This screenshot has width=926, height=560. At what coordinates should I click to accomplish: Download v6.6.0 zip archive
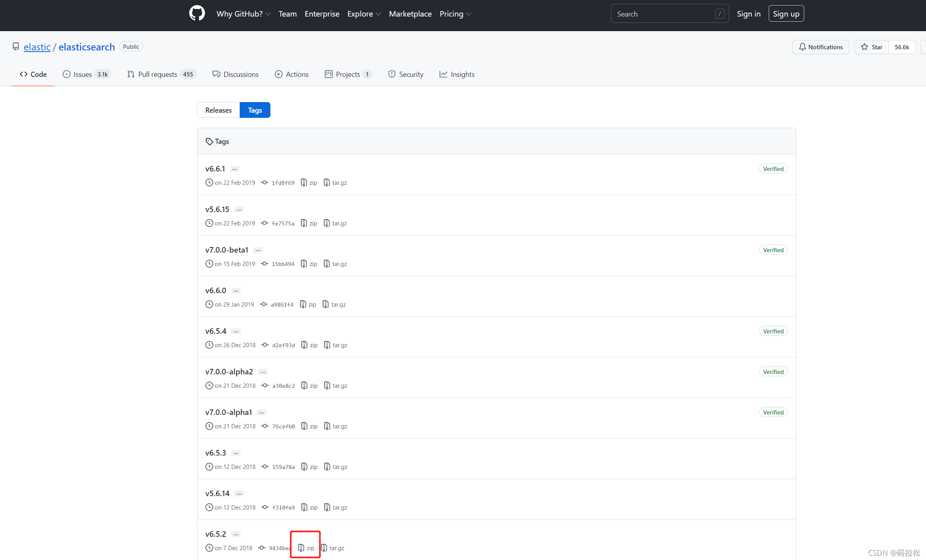point(308,305)
